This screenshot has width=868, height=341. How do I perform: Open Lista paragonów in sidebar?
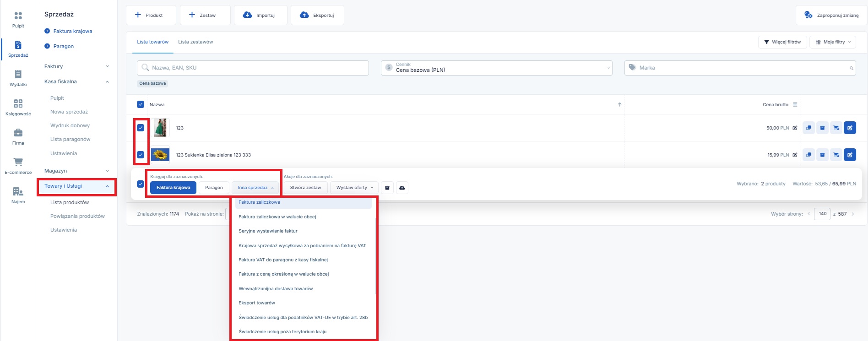click(x=71, y=139)
